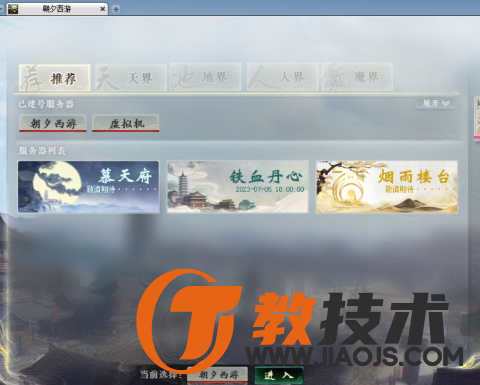Open the 地界 server tab
480x385 pixels.
[x=206, y=77]
